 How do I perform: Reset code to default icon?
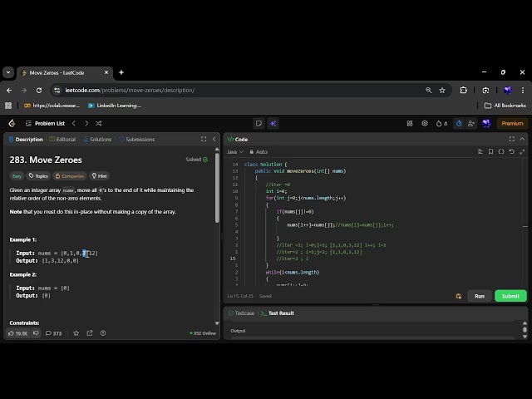(x=512, y=151)
